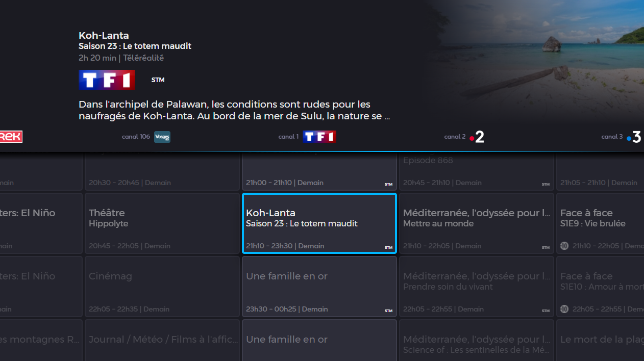Open Méditerranée episode Prendre soin du vivant
The image size is (644, 361).
(x=476, y=287)
